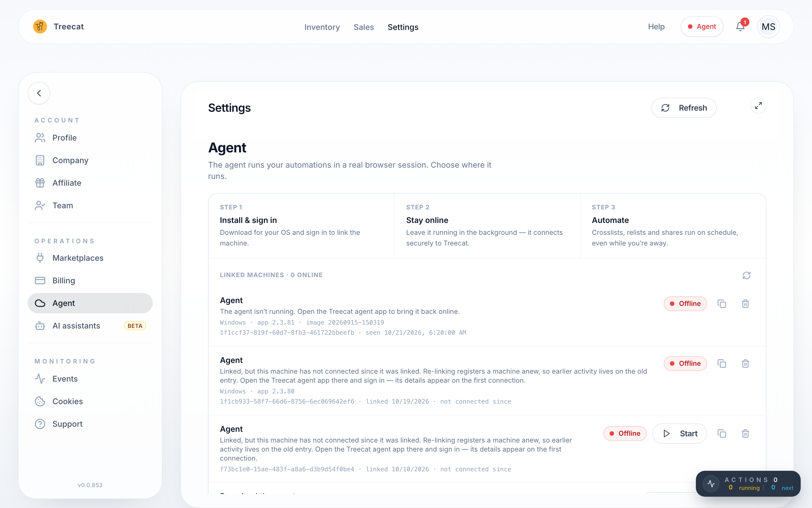Click Offline badge of agent 1f1cb933
Viewport: 812px width, 508px height.
[x=685, y=364]
